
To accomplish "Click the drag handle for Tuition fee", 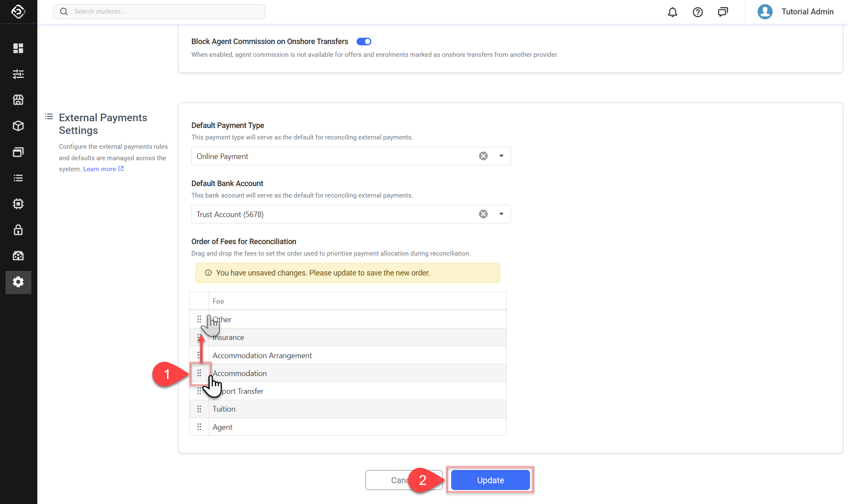I will pyautogui.click(x=199, y=409).
